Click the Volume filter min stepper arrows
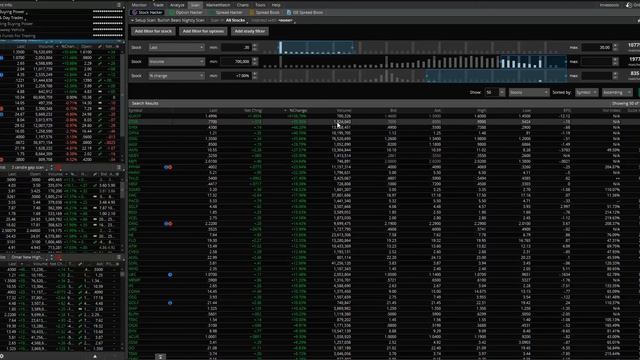 click(x=255, y=62)
